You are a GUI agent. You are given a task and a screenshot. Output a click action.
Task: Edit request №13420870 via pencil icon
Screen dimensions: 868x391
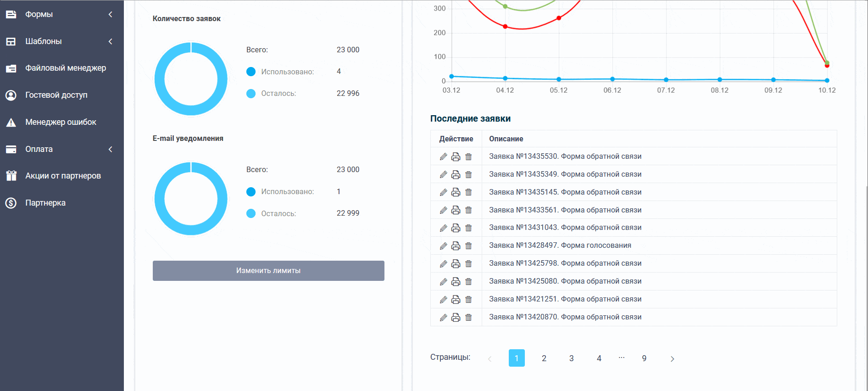click(443, 318)
